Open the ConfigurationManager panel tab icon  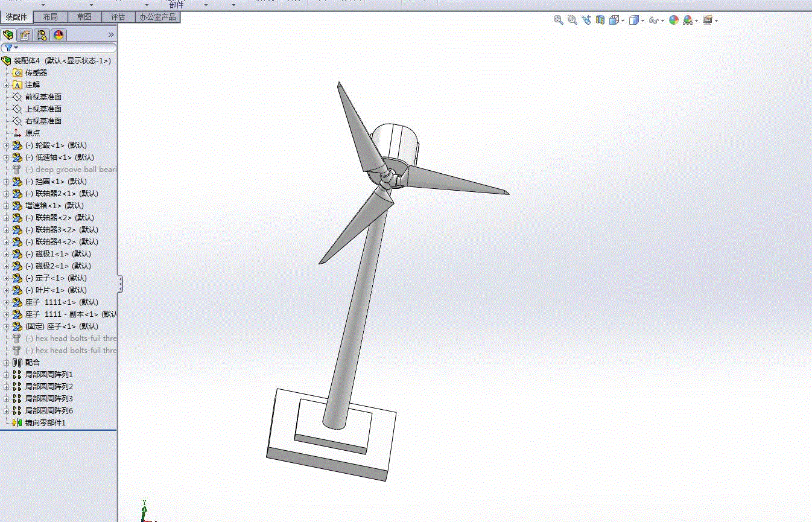[x=42, y=35]
